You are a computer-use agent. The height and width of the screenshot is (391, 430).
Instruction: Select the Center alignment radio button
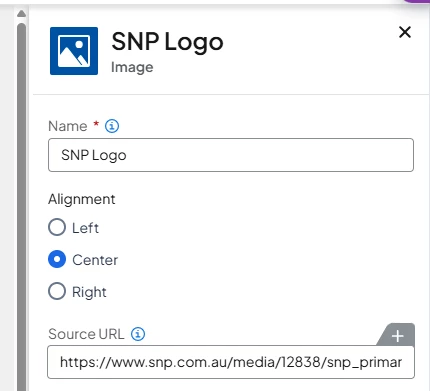[x=57, y=259]
